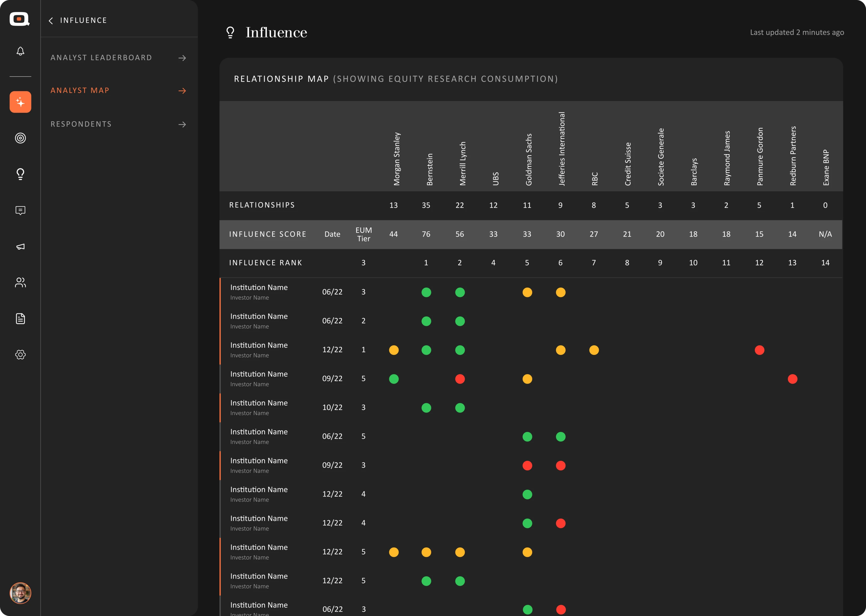Click Bernstein's influence score 76
Screen dimensions: 866x616
coord(426,234)
